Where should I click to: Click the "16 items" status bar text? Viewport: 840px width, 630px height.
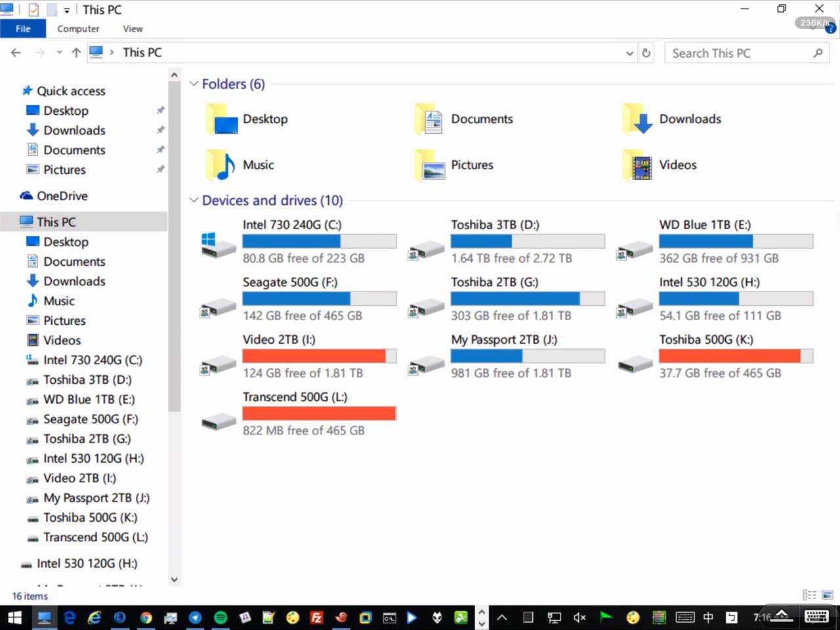point(30,596)
